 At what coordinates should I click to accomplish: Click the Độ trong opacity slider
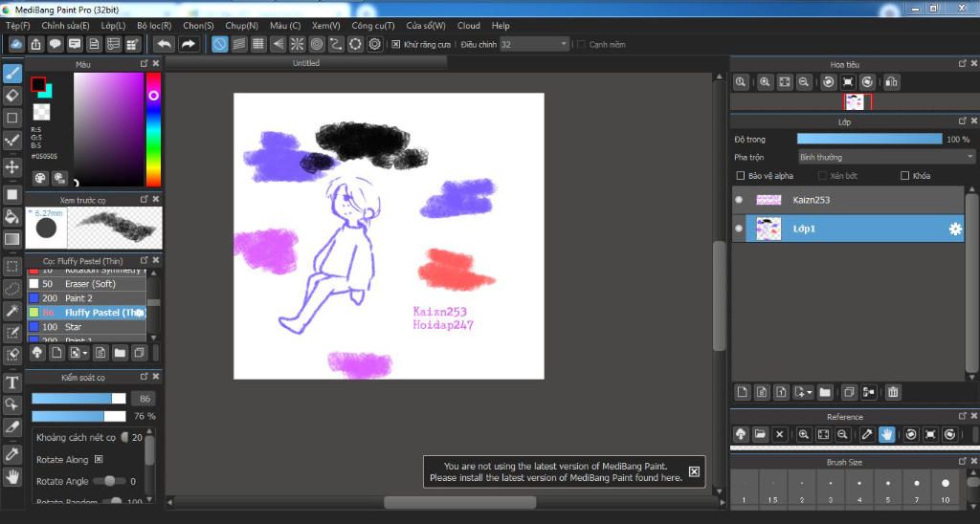869,140
